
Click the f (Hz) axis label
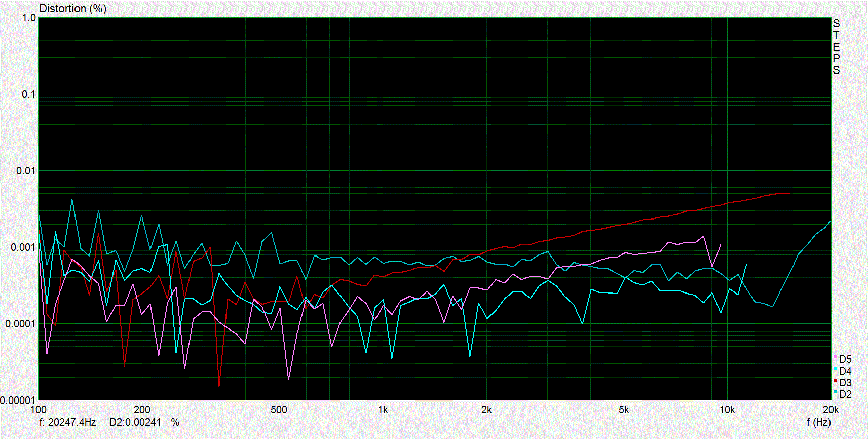[818, 422]
